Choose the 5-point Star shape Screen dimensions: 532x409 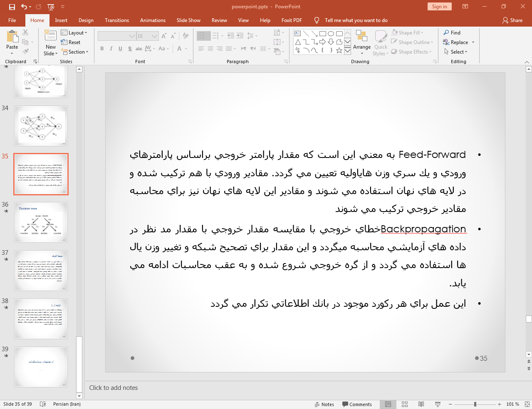[x=339, y=50]
